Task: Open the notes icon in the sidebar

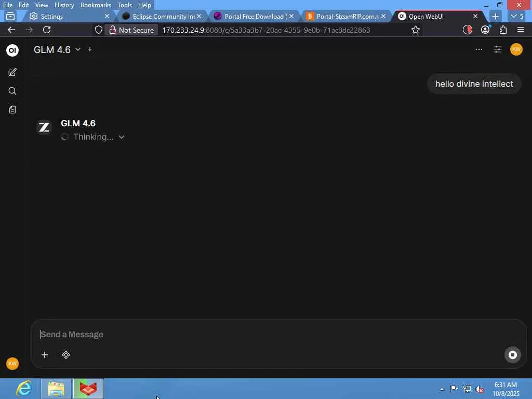Action: coord(12,110)
